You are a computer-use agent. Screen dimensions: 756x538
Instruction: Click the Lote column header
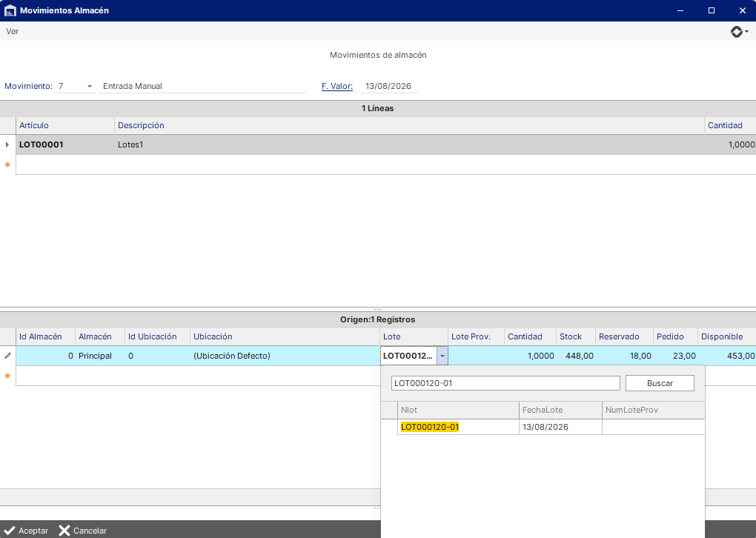[414, 336]
